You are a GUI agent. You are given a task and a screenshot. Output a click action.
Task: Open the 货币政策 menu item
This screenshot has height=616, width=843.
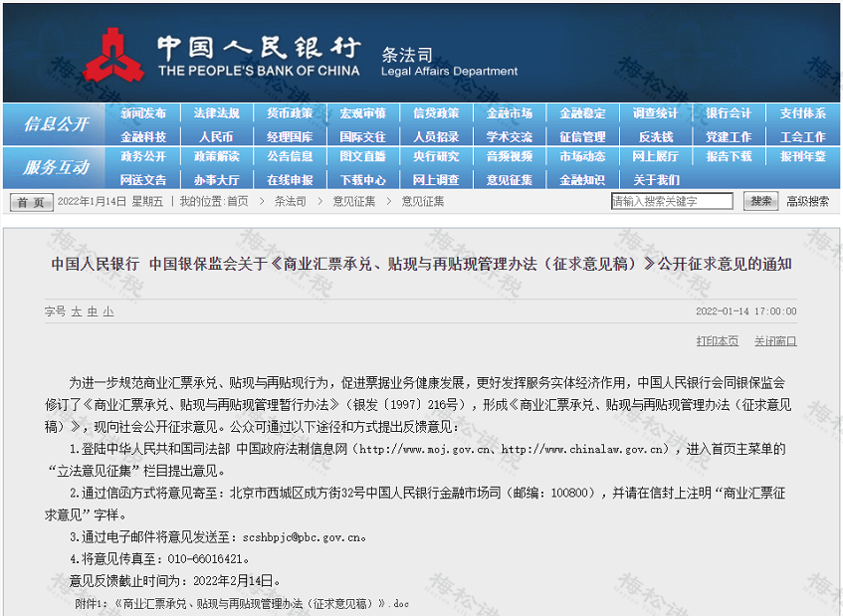pyautogui.click(x=289, y=112)
